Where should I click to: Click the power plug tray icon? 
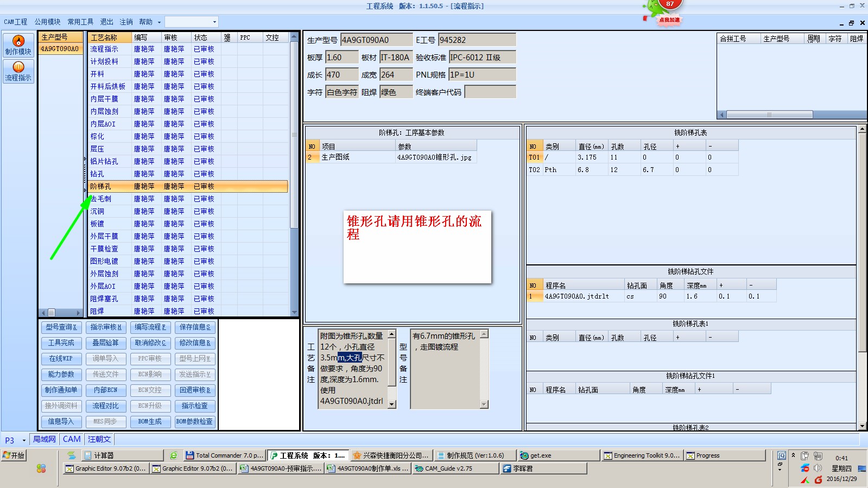804,456
